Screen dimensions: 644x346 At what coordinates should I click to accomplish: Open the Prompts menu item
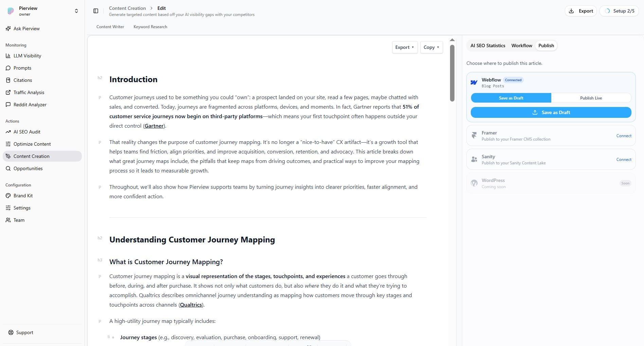(42, 68)
